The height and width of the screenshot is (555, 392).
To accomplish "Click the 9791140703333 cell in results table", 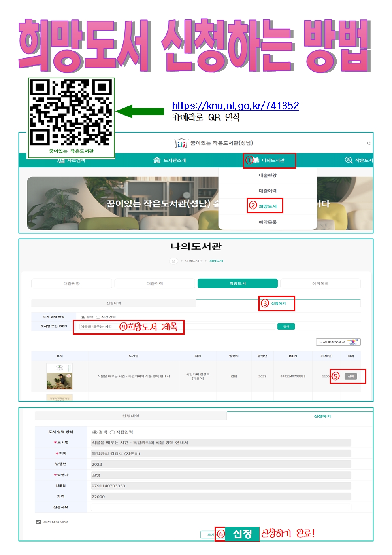I will [x=293, y=377].
